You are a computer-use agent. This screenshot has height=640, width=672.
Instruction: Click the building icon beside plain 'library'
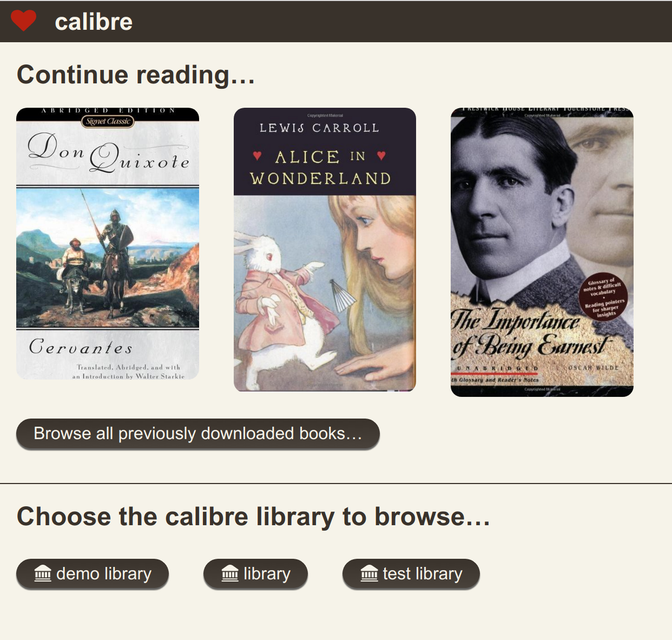click(230, 573)
